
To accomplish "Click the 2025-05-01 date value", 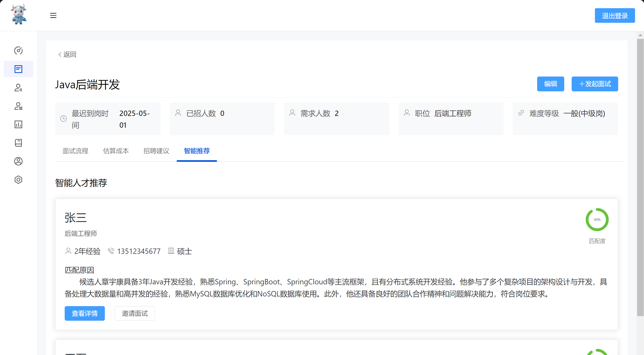I will [x=134, y=119].
